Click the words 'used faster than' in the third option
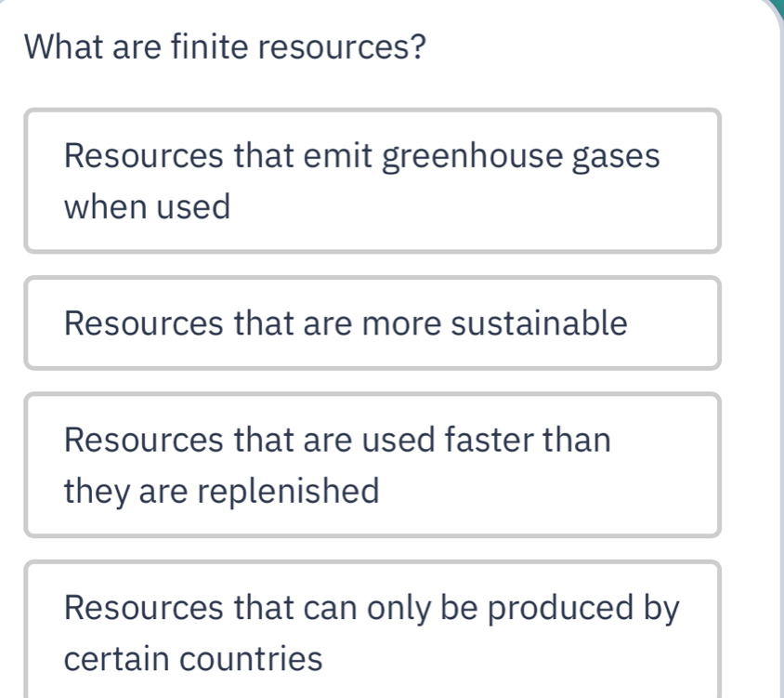Viewport: 784px width, 698px height. (486, 439)
